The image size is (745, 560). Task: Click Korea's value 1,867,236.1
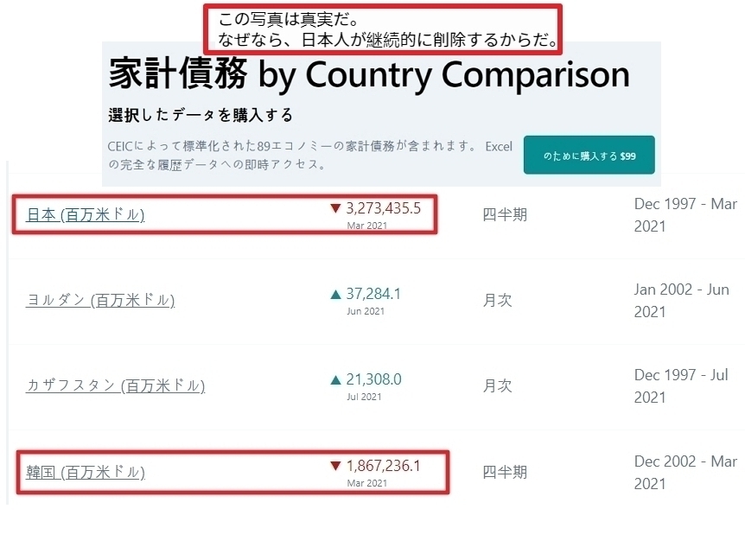pos(383,467)
